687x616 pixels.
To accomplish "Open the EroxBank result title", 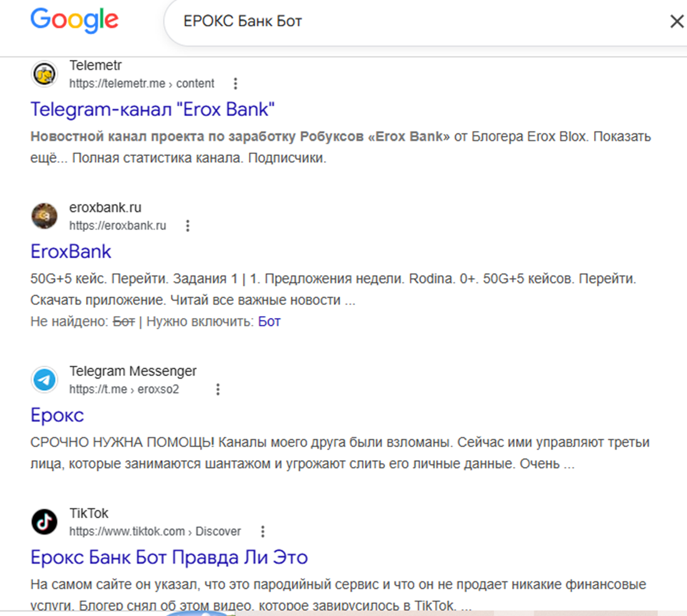I will (x=71, y=252).
